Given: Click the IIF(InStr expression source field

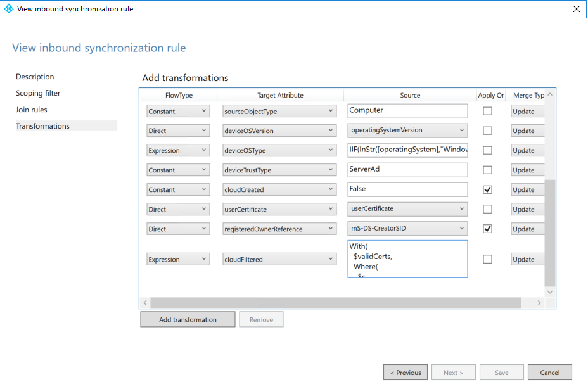Looking at the screenshot, I should (407, 150).
